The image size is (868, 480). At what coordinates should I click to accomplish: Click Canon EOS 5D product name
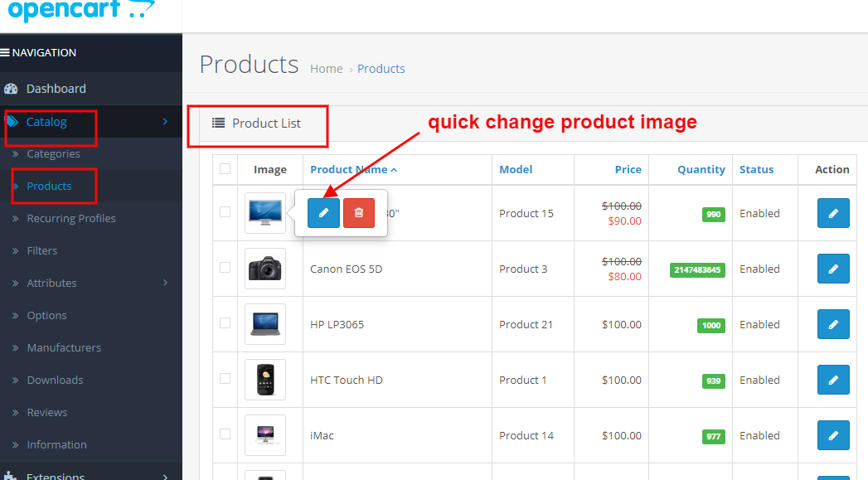click(346, 269)
